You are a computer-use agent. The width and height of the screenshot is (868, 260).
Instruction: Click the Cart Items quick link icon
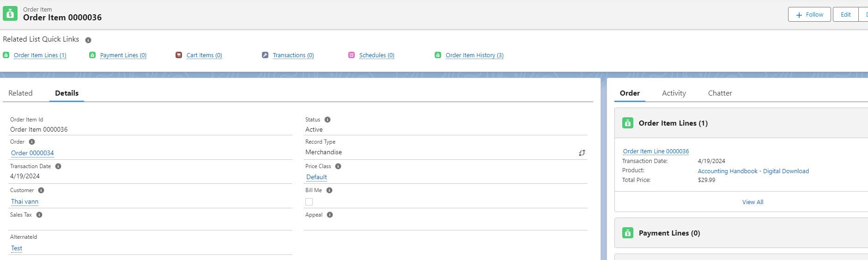point(179,55)
